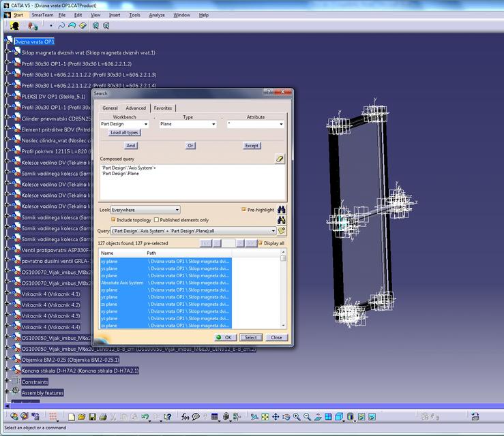Image resolution: width=504 pixels, height=436 pixels.
Task: Click the eraser icon beside Composed query
Action: tap(280, 159)
